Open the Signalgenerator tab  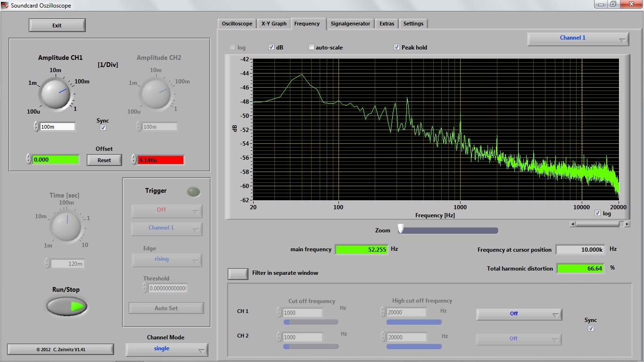click(350, 24)
